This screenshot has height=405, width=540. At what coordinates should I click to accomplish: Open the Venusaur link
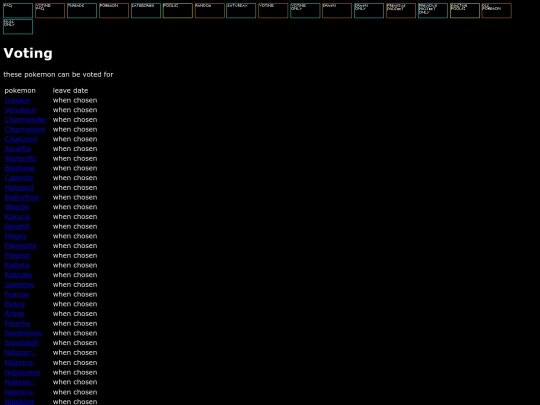(20, 110)
